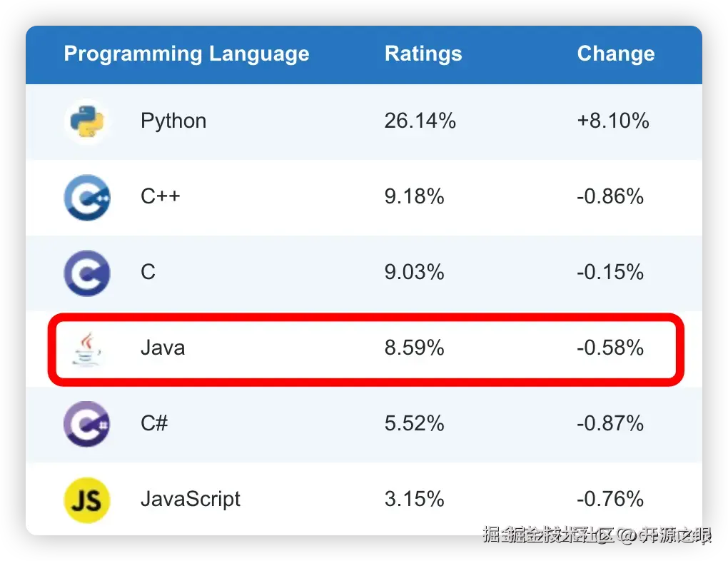Click the Java coffee cup icon
The height and width of the screenshot is (561, 728).
coord(86,348)
